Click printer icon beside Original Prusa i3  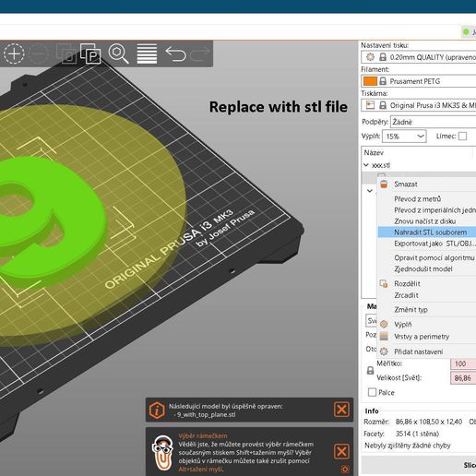tap(370, 105)
